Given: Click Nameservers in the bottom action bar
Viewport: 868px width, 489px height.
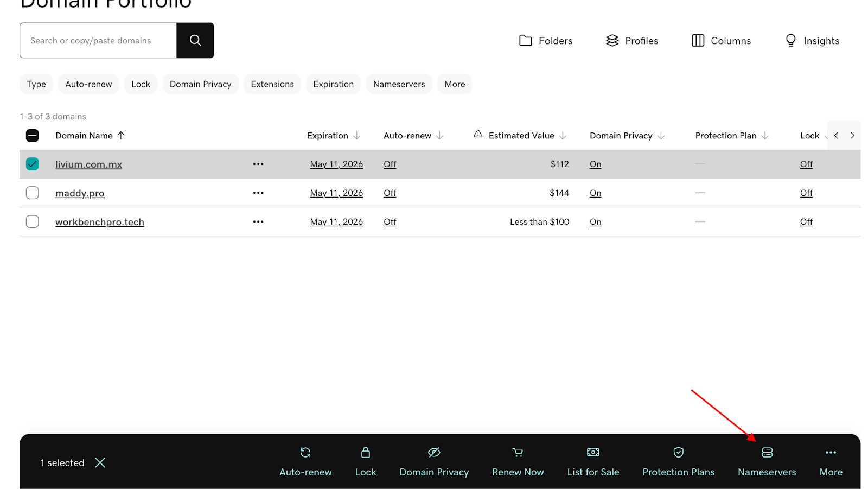Looking at the screenshot, I should [x=767, y=461].
